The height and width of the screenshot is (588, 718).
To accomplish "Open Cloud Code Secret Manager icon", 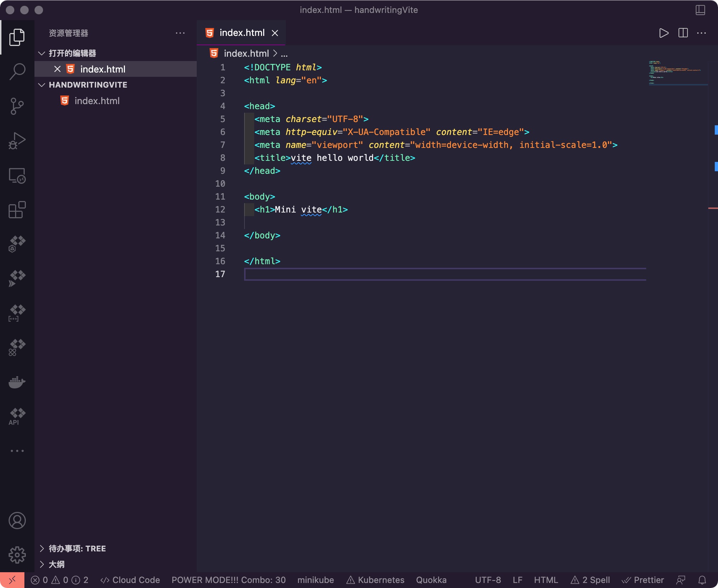I will tap(17, 313).
